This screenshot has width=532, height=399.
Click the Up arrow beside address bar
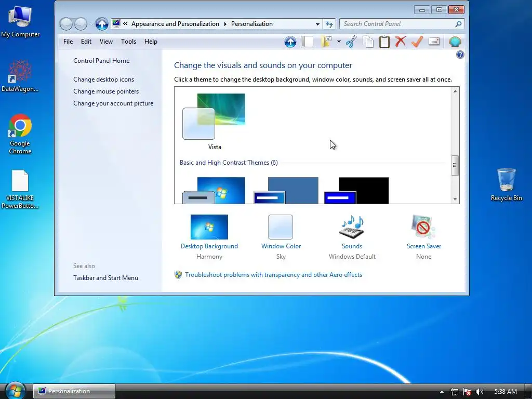tap(101, 24)
